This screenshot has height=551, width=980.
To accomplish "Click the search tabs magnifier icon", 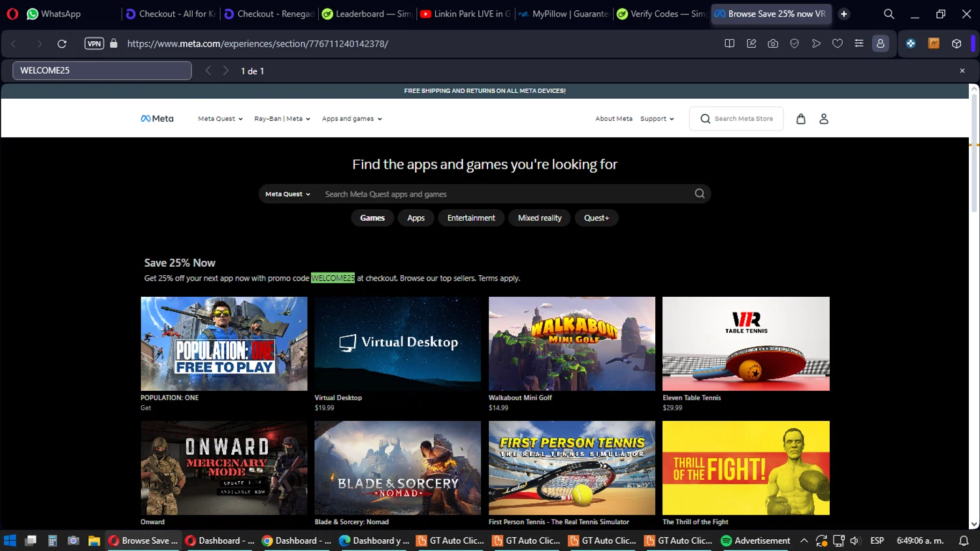I will coord(889,14).
